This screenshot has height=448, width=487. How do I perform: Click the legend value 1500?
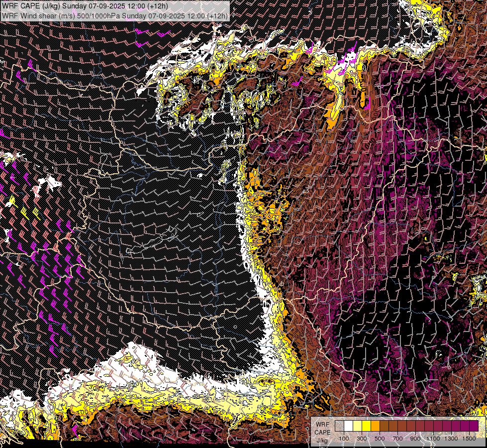pyautogui.click(x=469, y=439)
